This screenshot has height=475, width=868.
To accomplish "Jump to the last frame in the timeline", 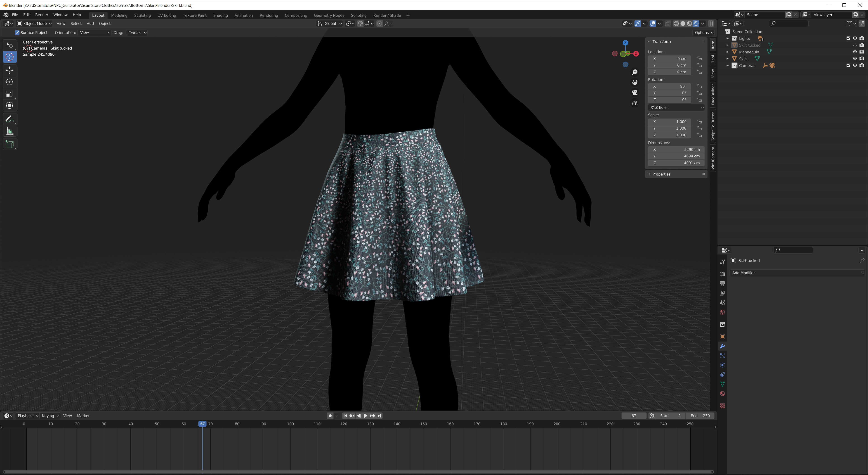I will [380, 416].
